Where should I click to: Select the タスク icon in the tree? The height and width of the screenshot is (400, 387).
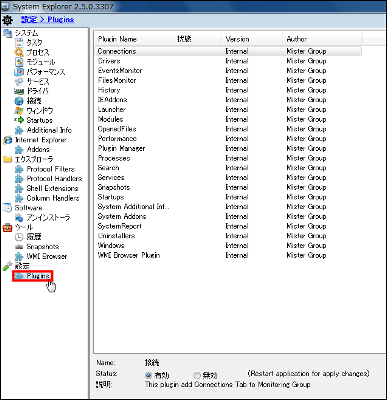pos(19,42)
